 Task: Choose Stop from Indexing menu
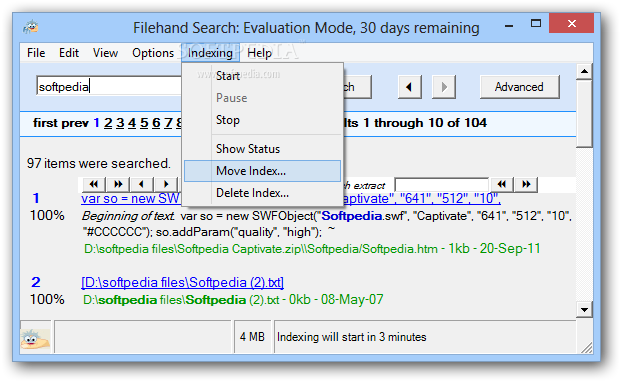pos(262,120)
